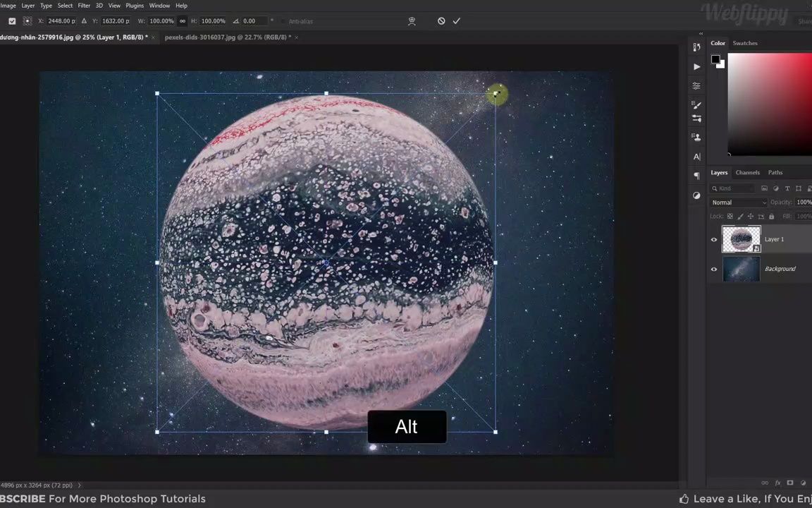Lock image pixels brush icon

(741, 216)
